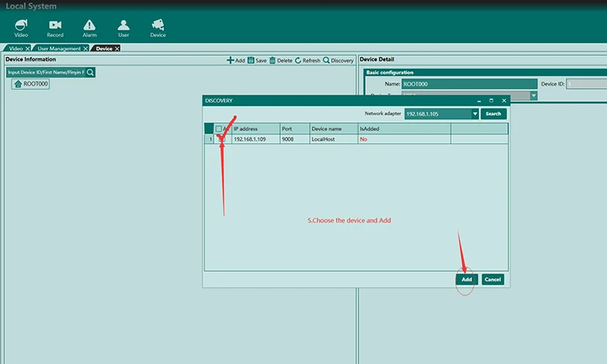Image resolution: width=607 pixels, height=364 pixels.
Task: Close the Device tab
Action: [x=117, y=49]
